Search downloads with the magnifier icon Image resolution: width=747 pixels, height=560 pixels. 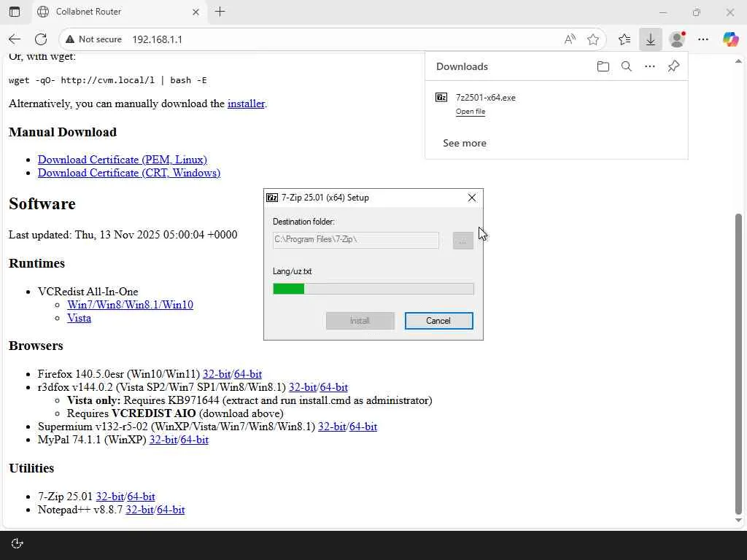click(x=627, y=66)
